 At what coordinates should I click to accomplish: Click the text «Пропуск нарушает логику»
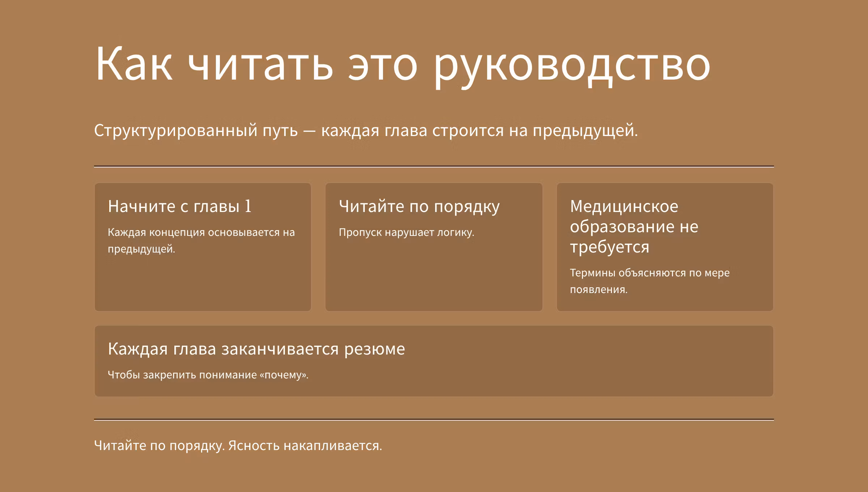pyautogui.click(x=407, y=232)
